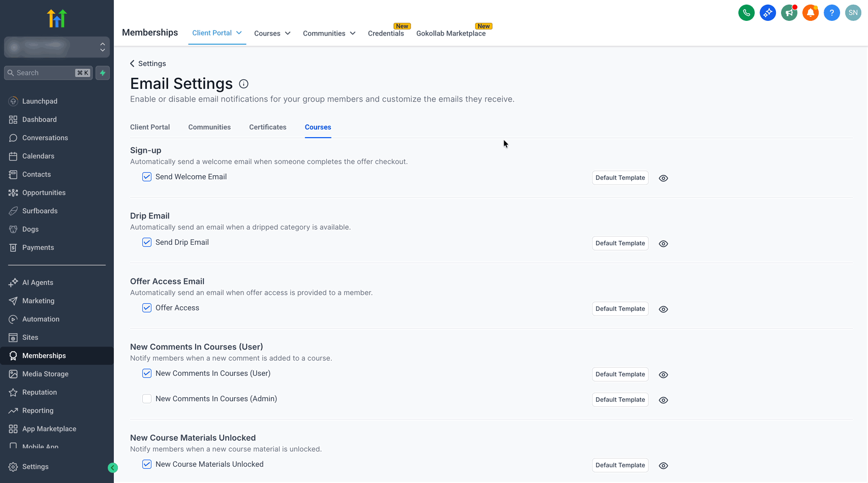
Task: Open Surfboards in the sidebar
Action: point(57,211)
